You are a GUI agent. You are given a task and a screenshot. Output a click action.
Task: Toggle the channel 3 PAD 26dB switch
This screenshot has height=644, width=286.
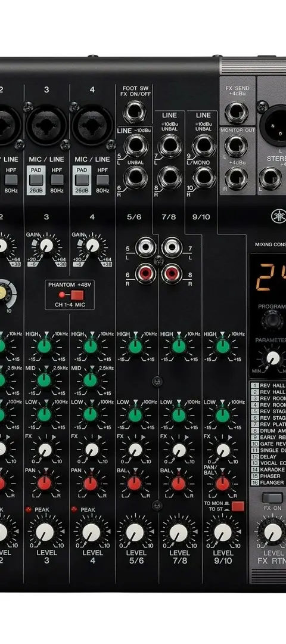click(x=36, y=180)
